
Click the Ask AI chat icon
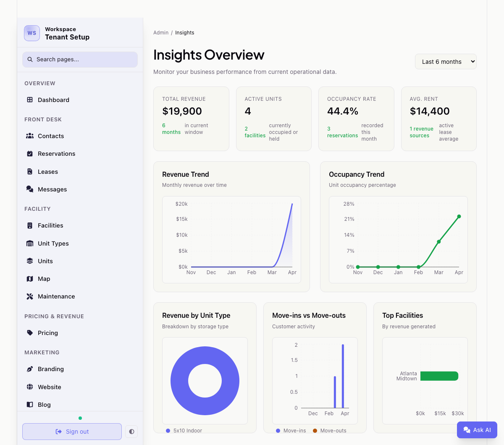[467, 430]
